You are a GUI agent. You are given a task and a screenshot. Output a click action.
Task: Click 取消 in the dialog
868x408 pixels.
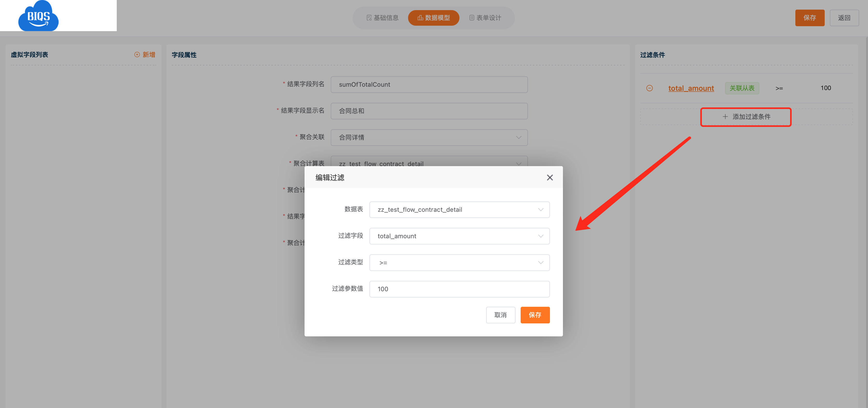(500, 315)
